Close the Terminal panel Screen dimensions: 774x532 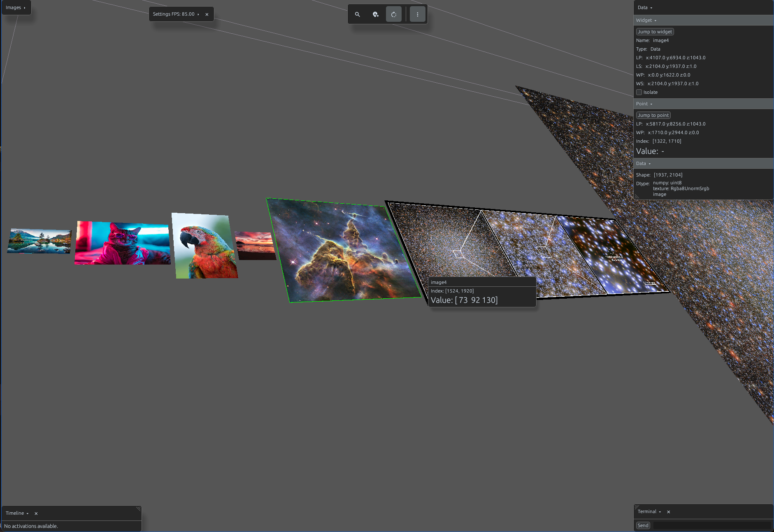coord(669,512)
